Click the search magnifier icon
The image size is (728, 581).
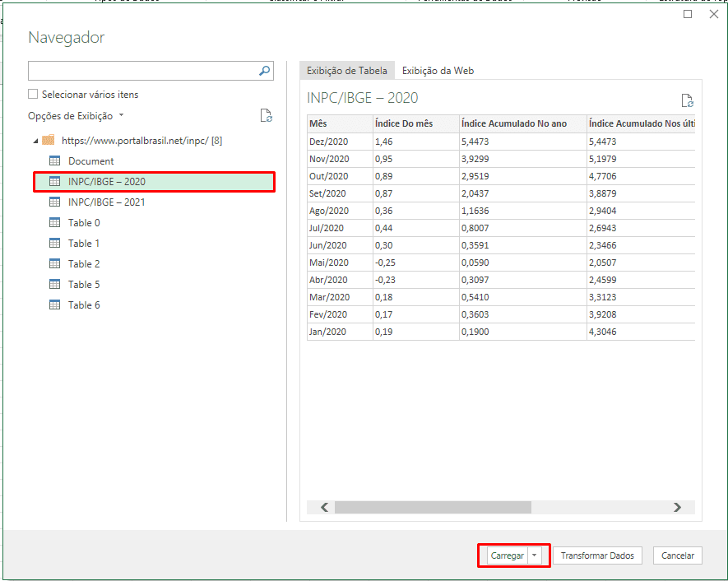(x=264, y=71)
